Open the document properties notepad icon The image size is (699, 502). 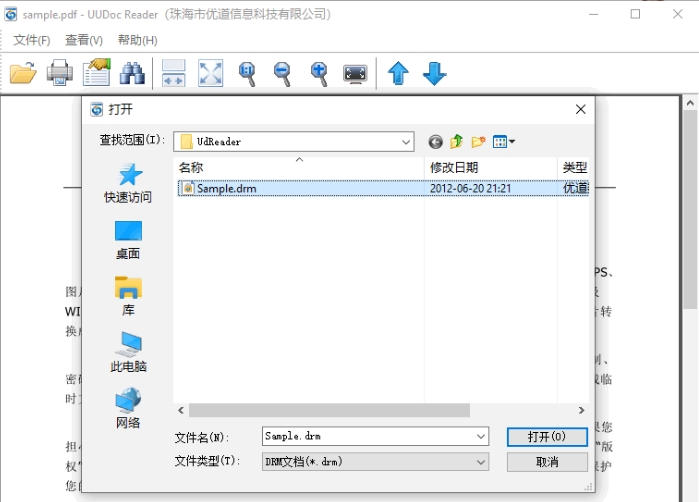pyautogui.click(x=97, y=72)
